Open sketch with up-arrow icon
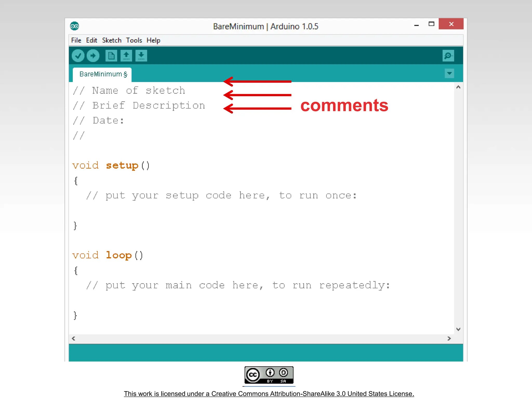 pyautogui.click(x=126, y=56)
